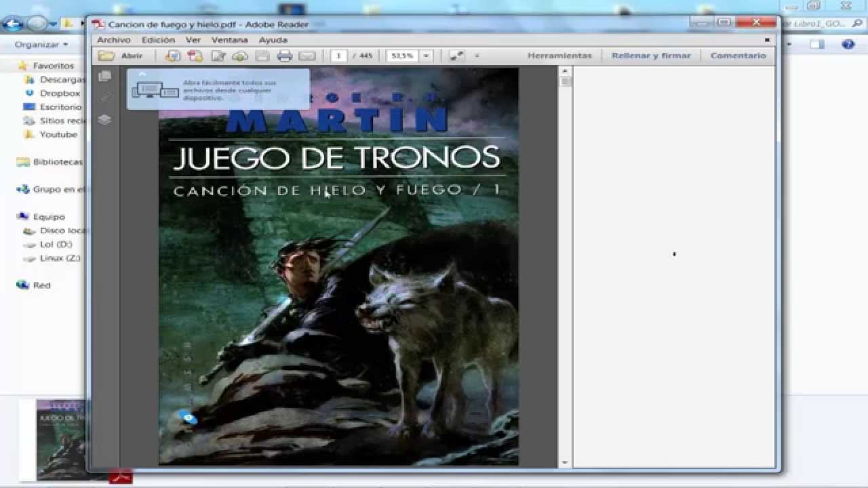Click the Explorer forward arrow button
868x488 pixels.
click(37, 24)
